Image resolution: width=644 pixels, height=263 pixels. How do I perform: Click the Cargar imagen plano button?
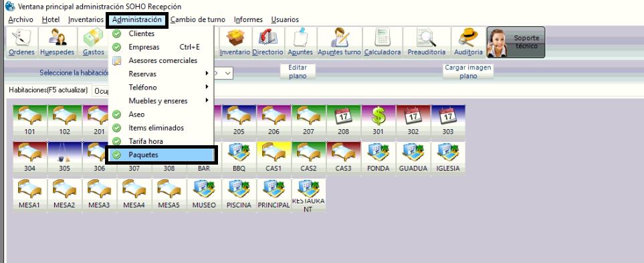coord(468,72)
